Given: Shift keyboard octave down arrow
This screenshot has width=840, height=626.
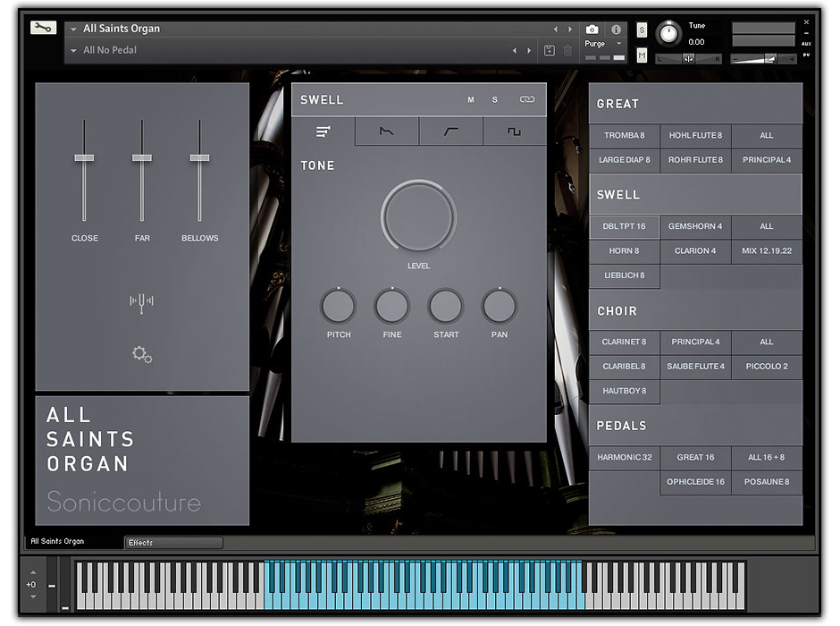Looking at the screenshot, I should 33,596.
